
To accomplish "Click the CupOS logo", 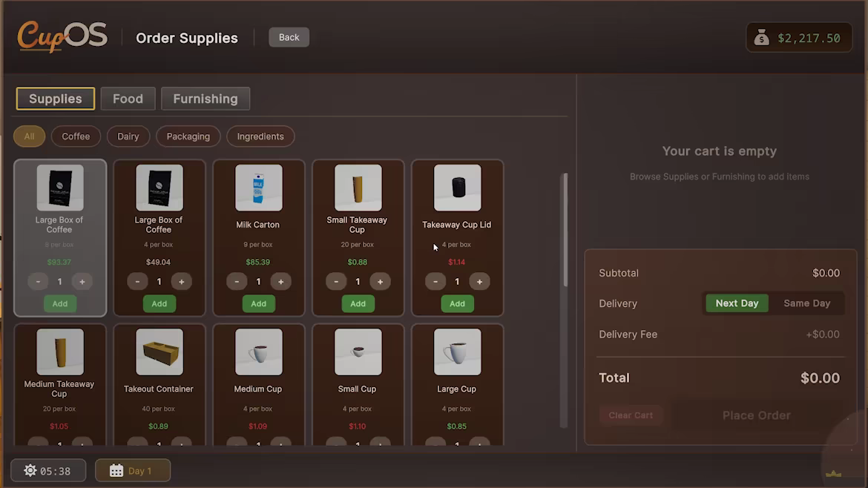I will pos(62,36).
